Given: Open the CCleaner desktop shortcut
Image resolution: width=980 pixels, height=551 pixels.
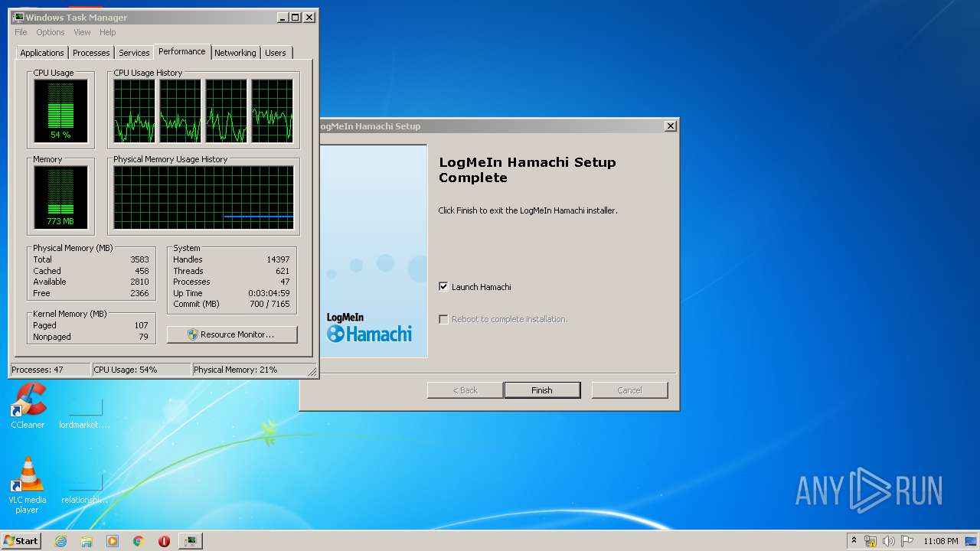Looking at the screenshot, I should click(x=28, y=406).
